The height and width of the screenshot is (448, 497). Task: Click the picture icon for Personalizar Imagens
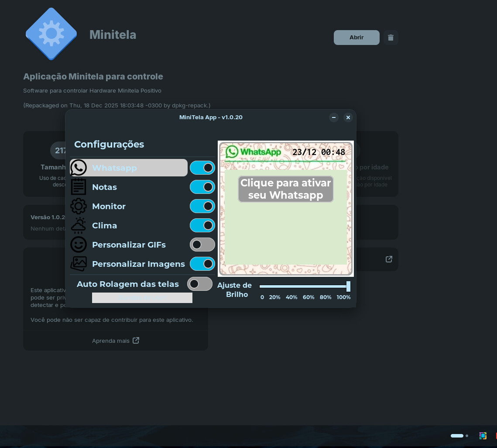79,264
